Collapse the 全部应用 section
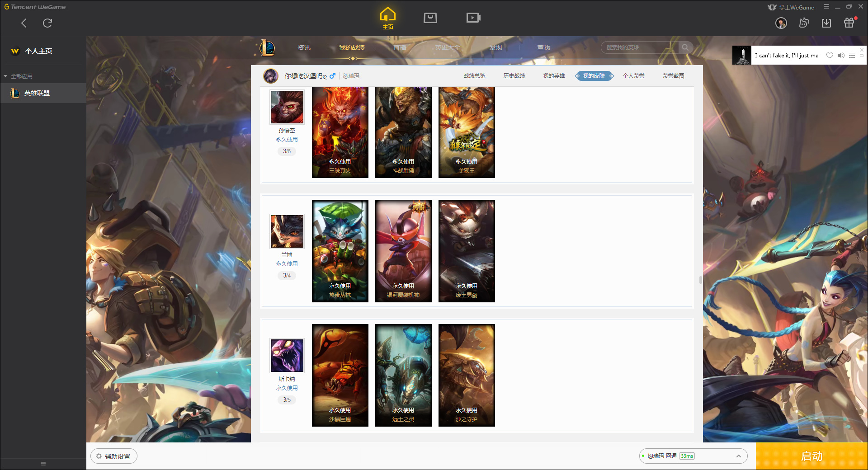Screen dimensions: 868x470 (x=18, y=76)
